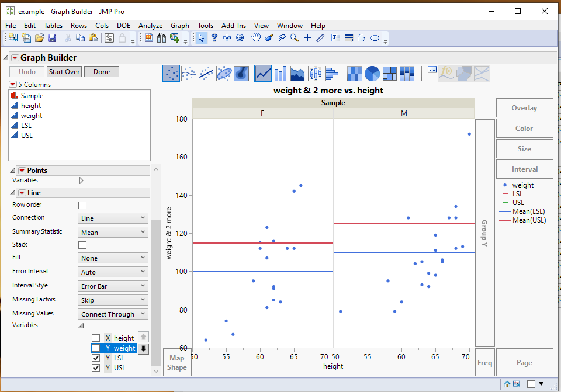Click the Start Over button
The width and height of the screenshot is (561, 392).
pos(64,71)
